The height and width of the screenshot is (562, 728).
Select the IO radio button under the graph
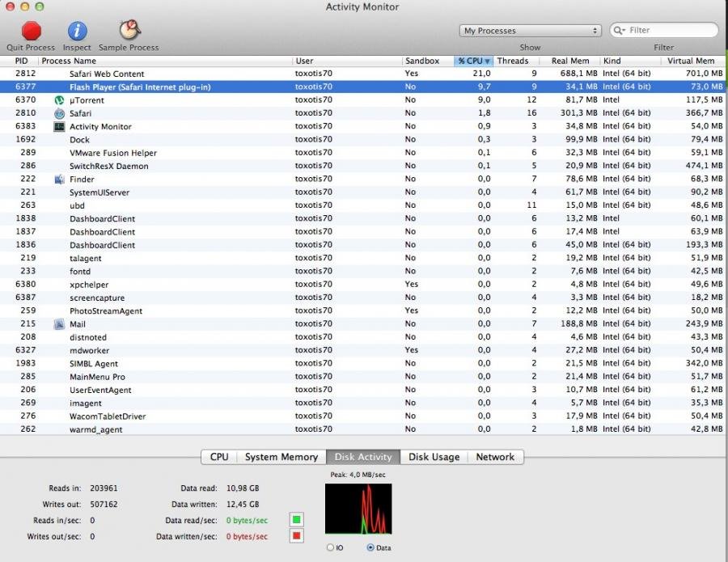coord(332,547)
